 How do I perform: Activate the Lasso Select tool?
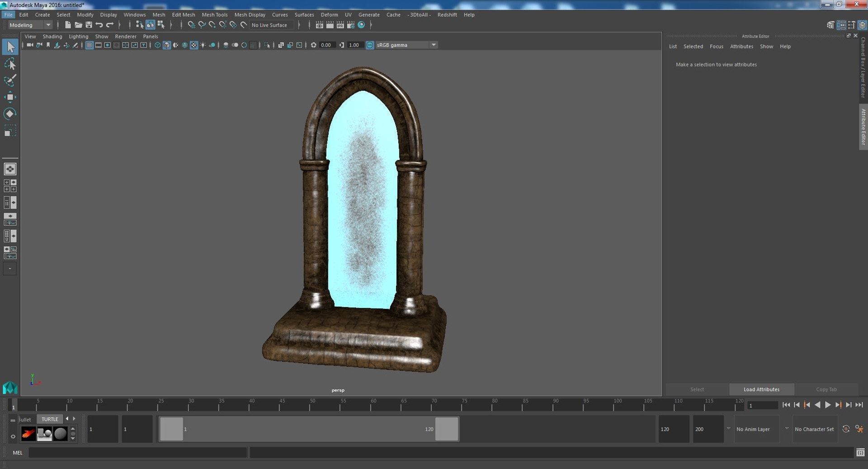point(10,64)
